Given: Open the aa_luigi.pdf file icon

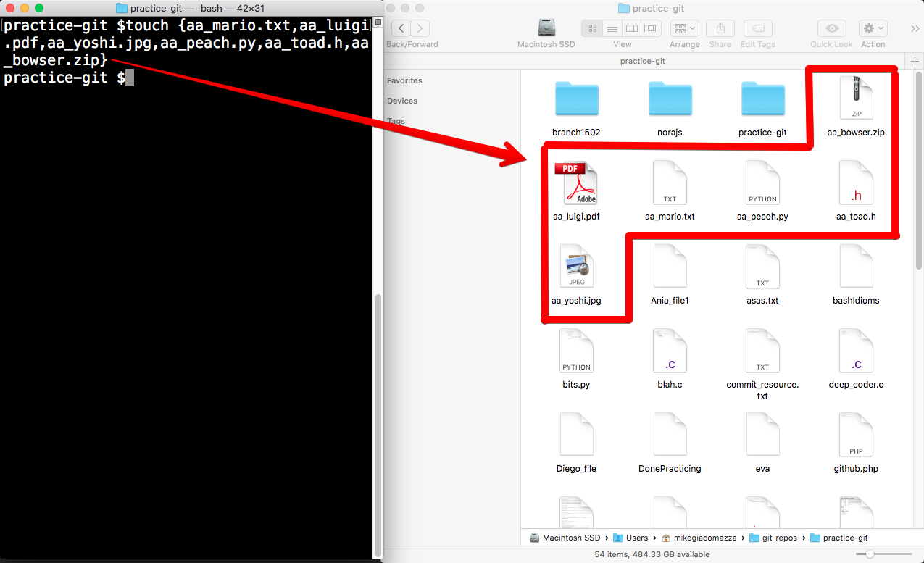Looking at the screenshot, I should (x=576, y=183).
